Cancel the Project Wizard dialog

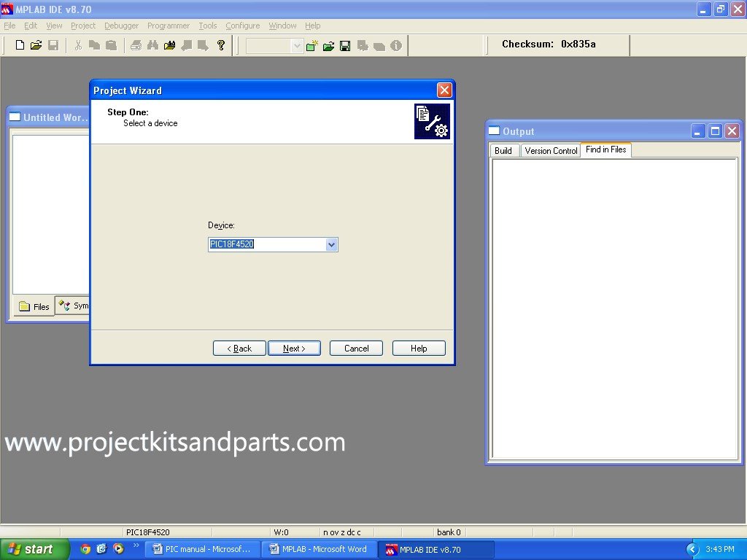356,349
